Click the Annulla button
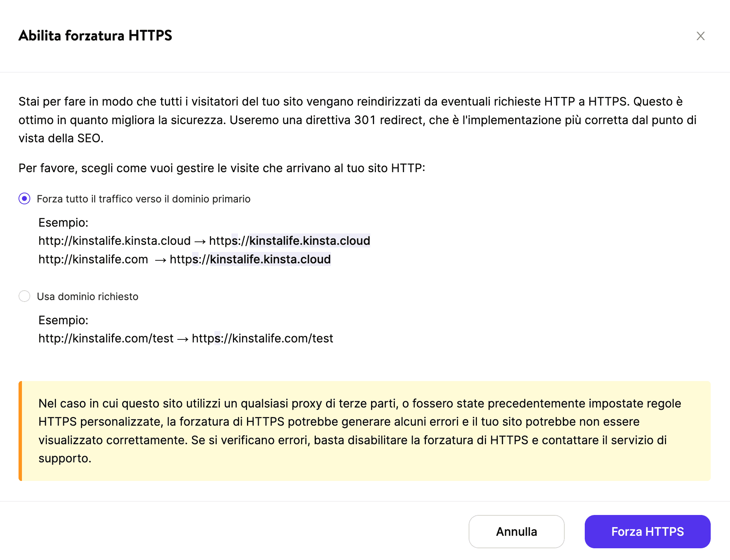 516,531
